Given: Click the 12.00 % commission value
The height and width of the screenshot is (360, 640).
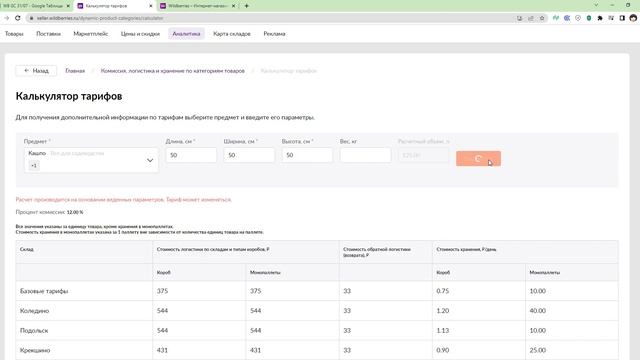Looking at the screenshot, I should click(75, 212).
